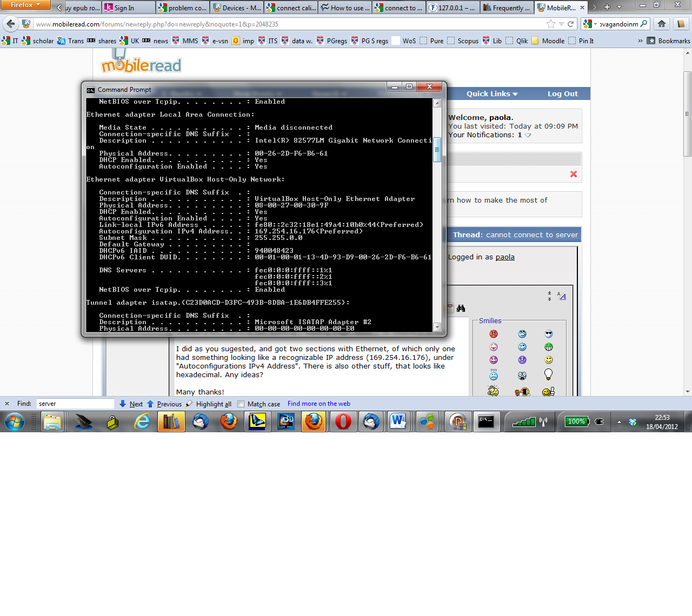Insert the confused question marks smiley
The width and height of the screenshot is (692, 616).
click(x=494, y=374)
